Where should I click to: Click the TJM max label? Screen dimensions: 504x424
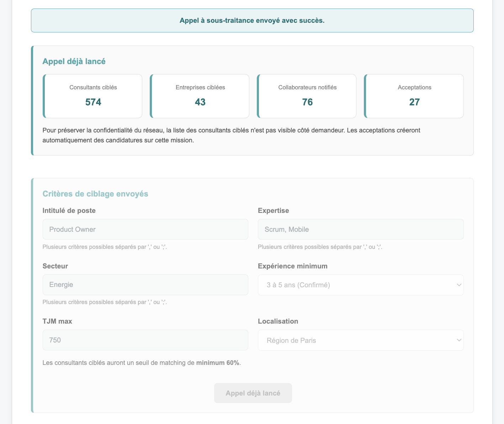57,321
